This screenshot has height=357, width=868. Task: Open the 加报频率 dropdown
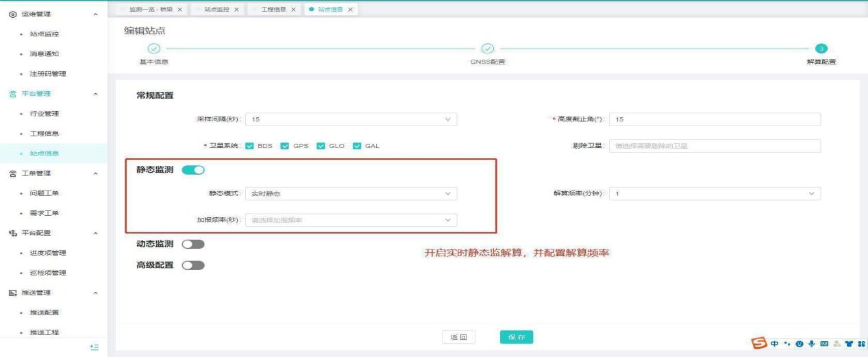pyautogui.click(x=351, y=220)
